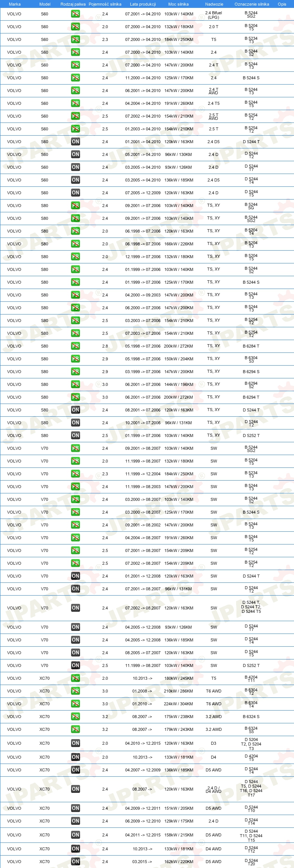
Task: Click petrol icon in V70 191kW / 260KM row
Action: coord(75,538)
